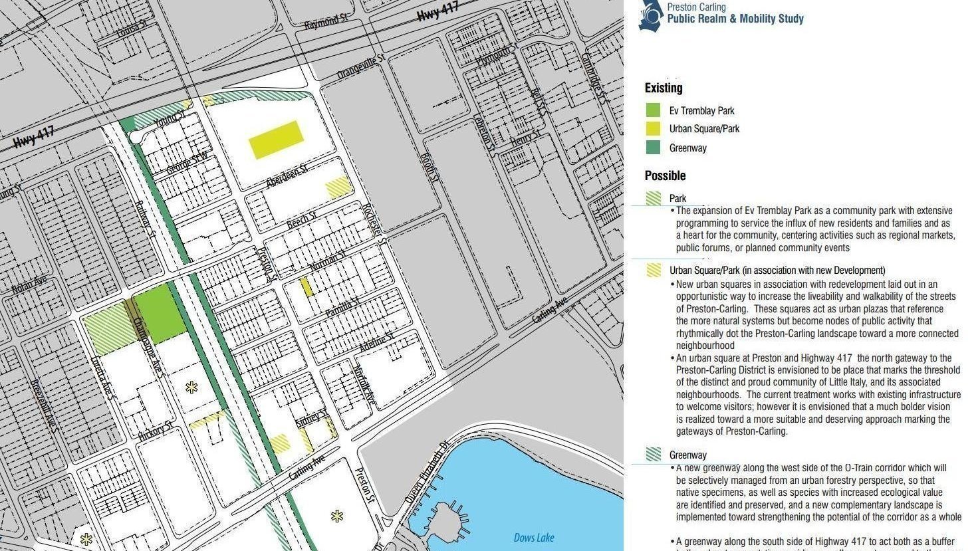Screen dimensions: 980x551
Task: Select the Greenway hatched legend symbol under Possible
Action: point(654,454)
